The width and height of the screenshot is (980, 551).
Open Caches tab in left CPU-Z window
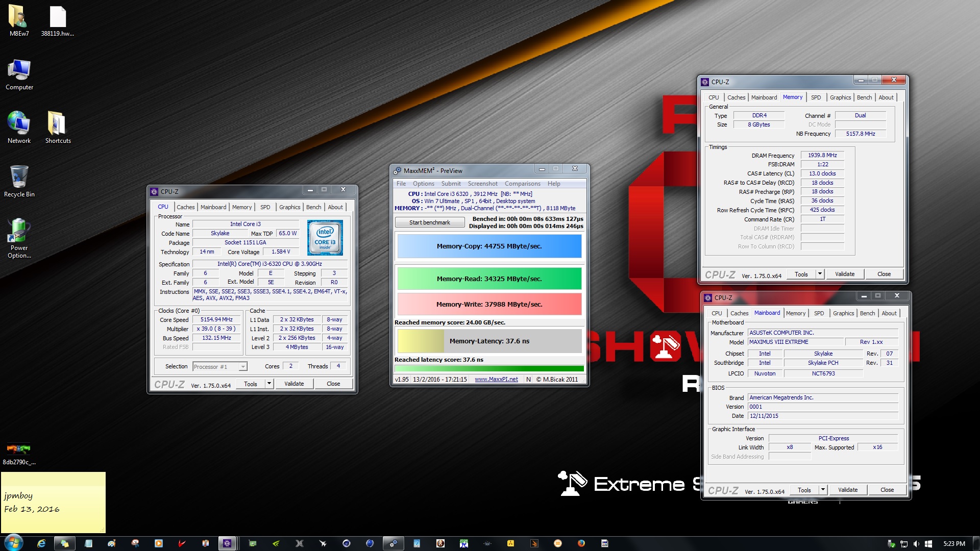pyautogui.click(x=186, y=207)
